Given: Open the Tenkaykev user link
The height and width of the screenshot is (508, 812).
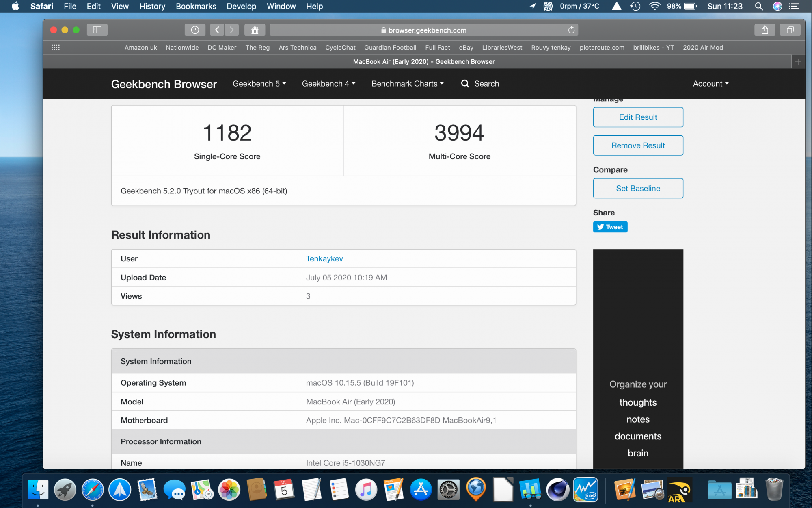Looking at the screenshot, I should point(324,258).
